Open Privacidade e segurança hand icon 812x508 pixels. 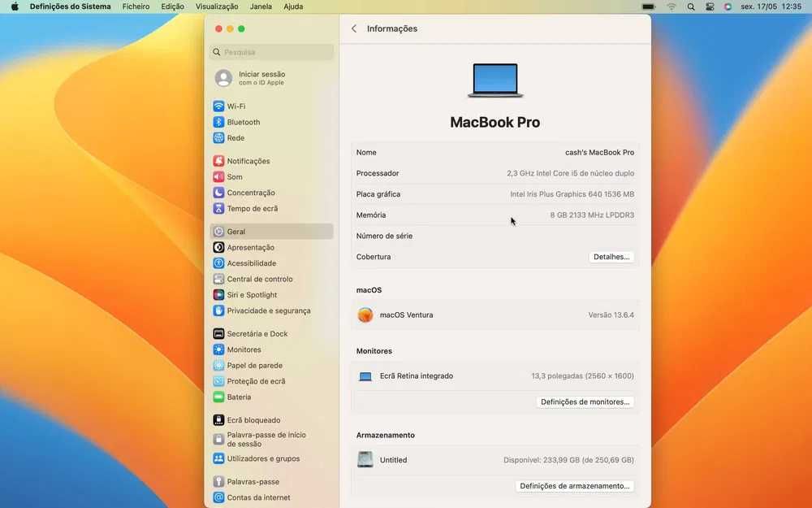[x=218, y=310]
